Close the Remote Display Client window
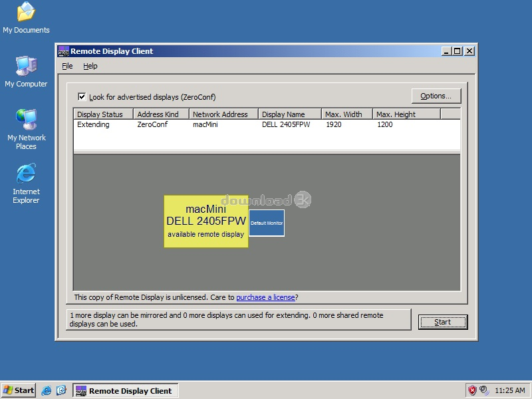The width and height of the screenshot is (532, 399). pos(469,51)
